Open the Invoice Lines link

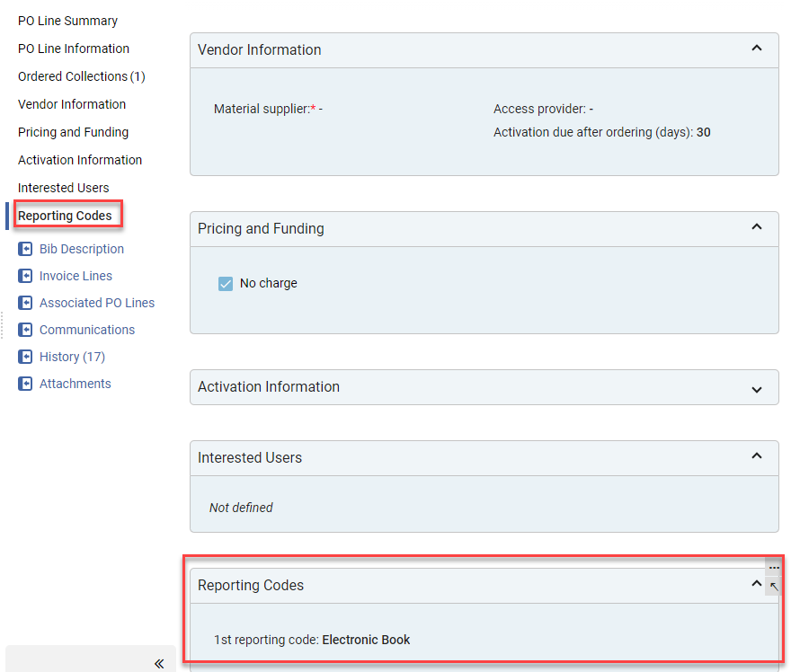[x=76, y=276]
